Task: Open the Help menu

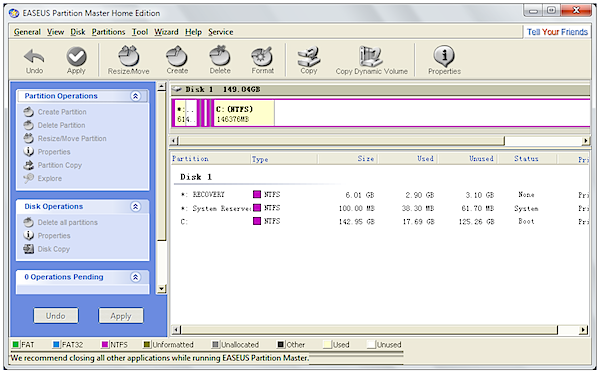Action: click(x=193, y=32)
